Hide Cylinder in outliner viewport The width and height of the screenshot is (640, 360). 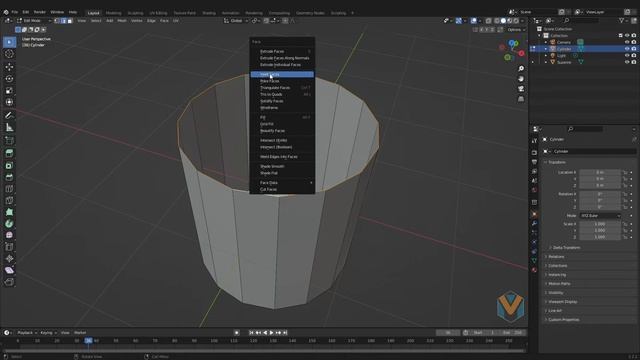(627, 49)
